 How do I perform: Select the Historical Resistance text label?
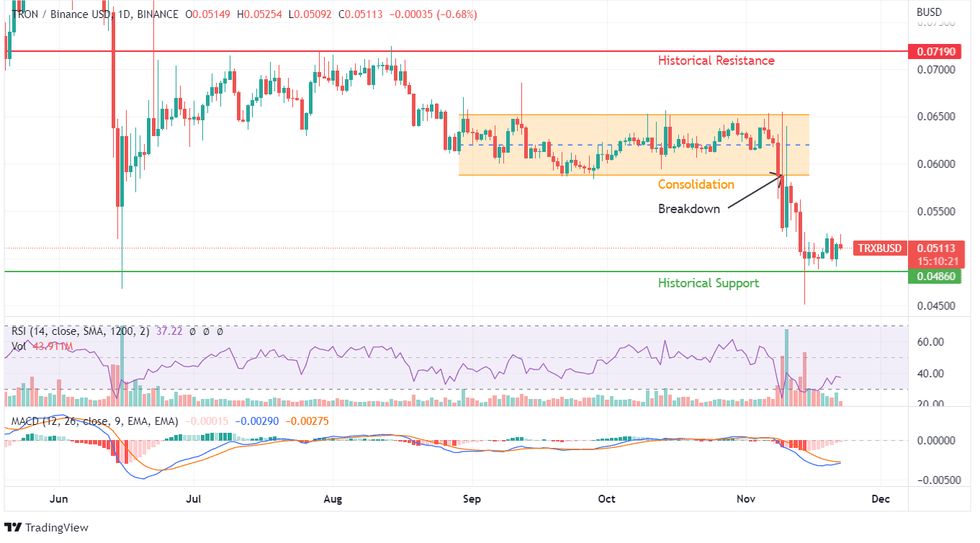(716, 60)
